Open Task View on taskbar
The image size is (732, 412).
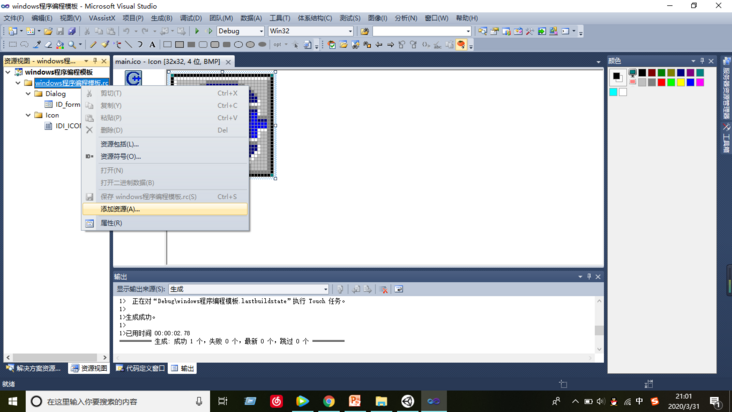pyautogui.click(x=223, y=401)
